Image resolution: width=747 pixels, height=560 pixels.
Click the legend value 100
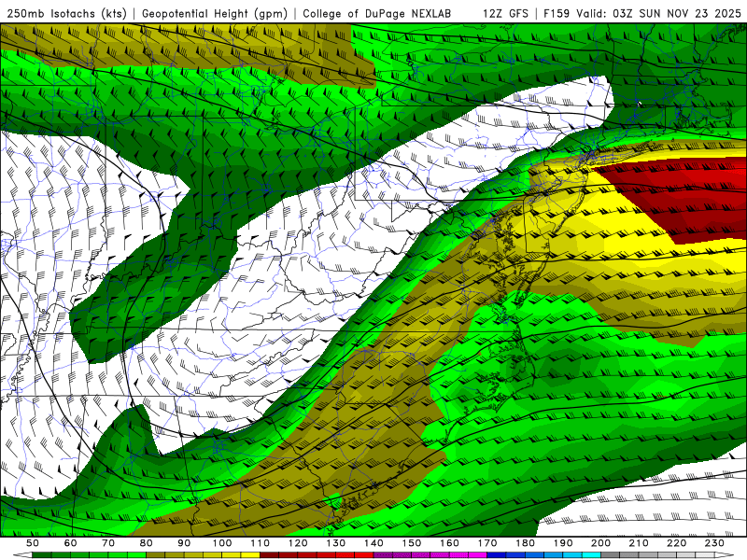pos(222,543)
